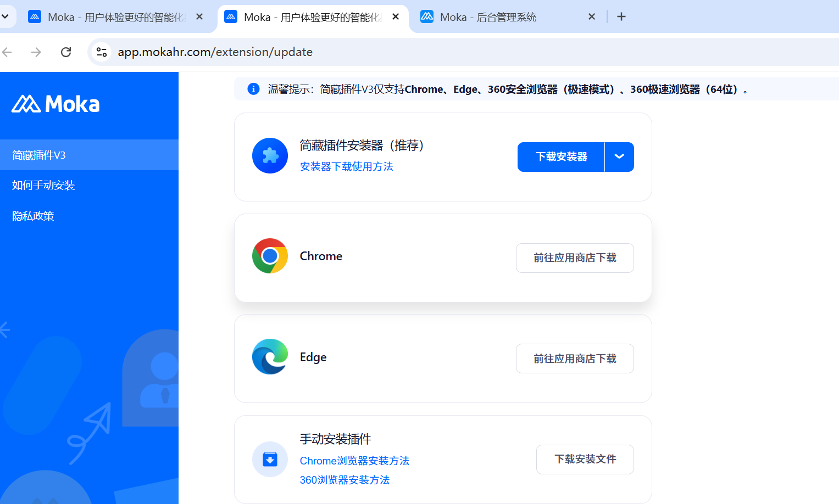The height and width of the screenshot is (504, 839).
Task: Click the 手动安装插件 heading
Action: [336, 439]
